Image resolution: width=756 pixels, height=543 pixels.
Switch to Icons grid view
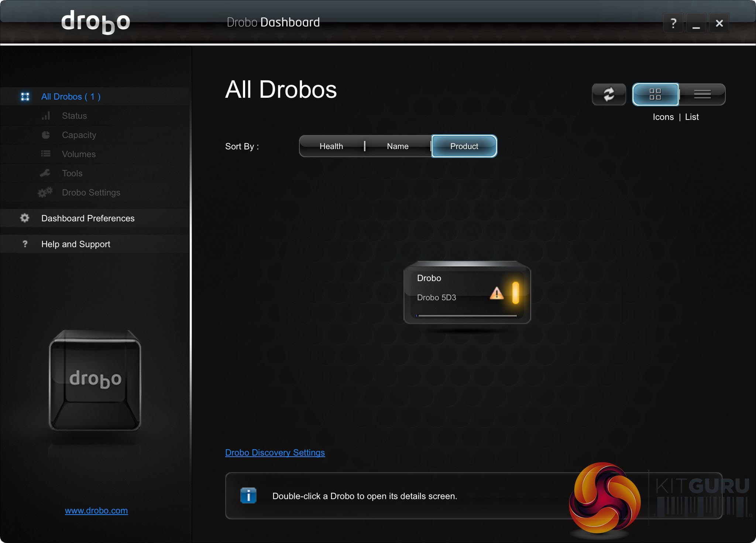tap(655, 94)
